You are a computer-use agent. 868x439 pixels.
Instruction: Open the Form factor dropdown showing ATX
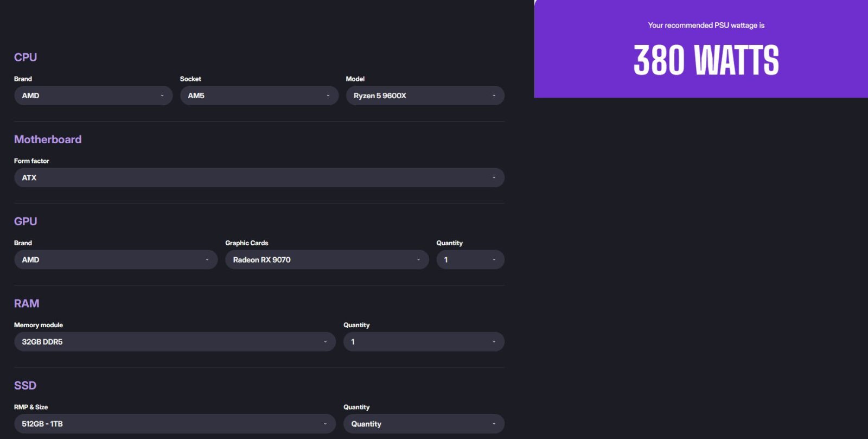click(259, 177)
